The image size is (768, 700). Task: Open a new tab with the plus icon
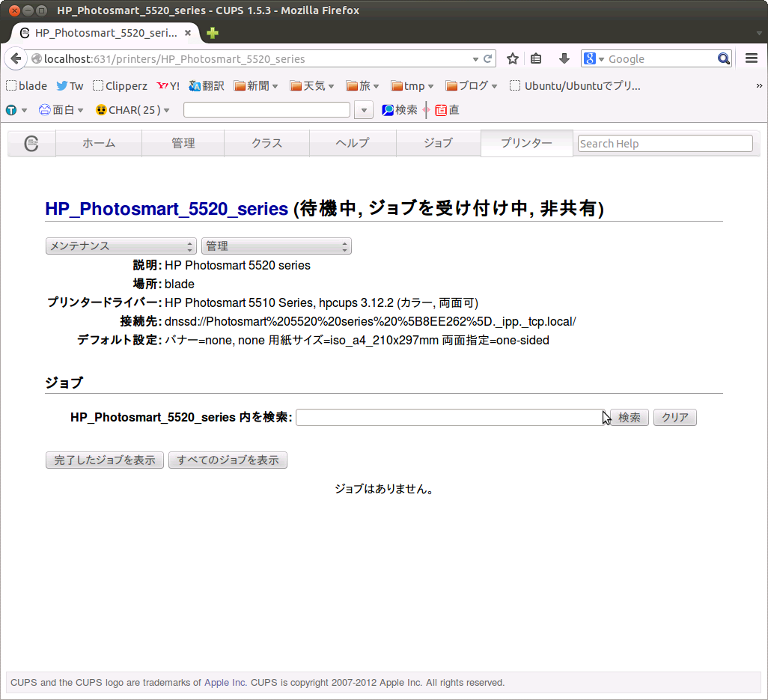[213, 33]
